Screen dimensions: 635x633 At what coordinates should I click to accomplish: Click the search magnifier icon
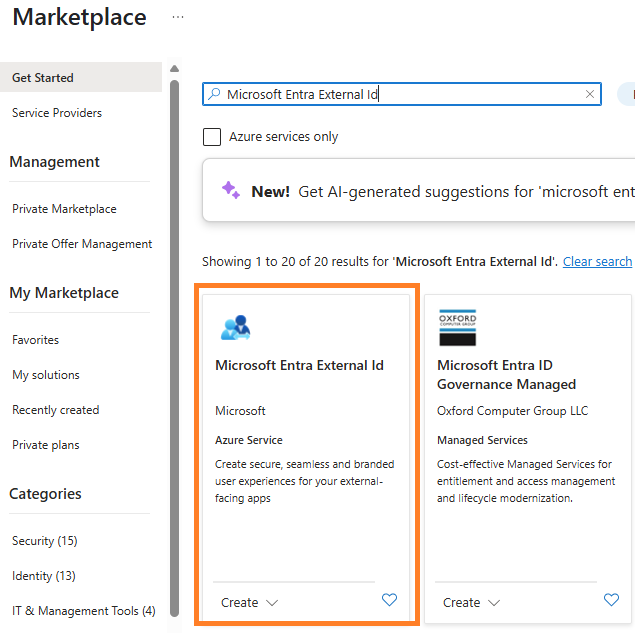pyautogui.click(x=214, y=94)
